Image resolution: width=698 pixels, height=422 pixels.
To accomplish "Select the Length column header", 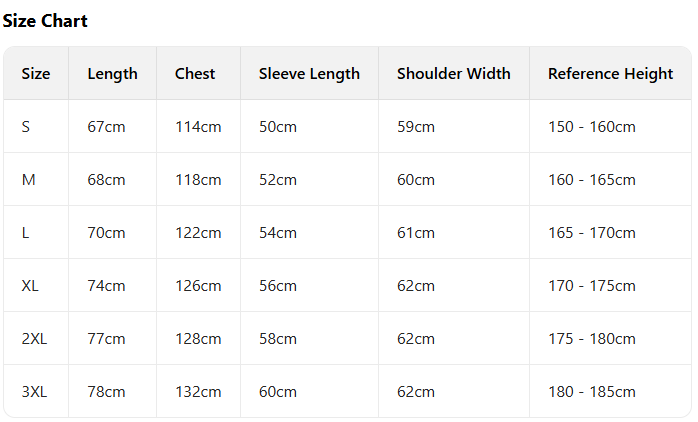I will click(112, 74).
